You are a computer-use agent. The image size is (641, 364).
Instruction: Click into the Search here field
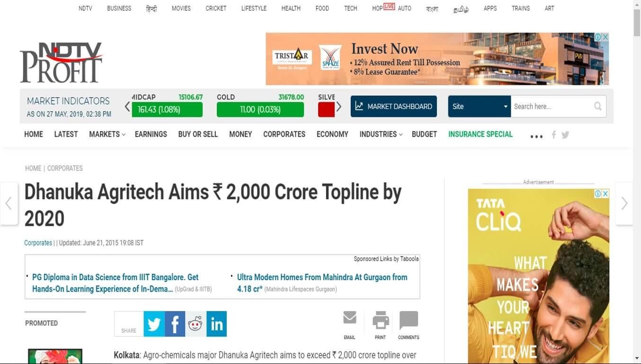pos(552,107)
